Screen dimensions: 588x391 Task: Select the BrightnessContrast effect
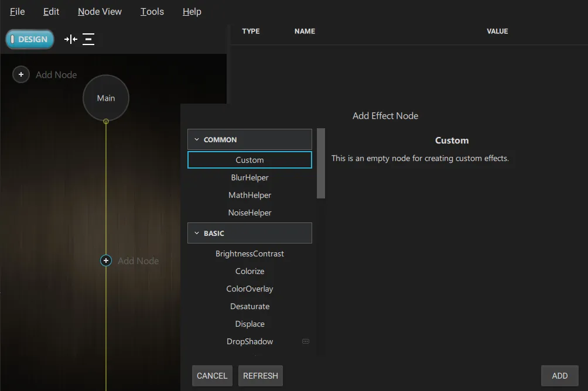249,253
